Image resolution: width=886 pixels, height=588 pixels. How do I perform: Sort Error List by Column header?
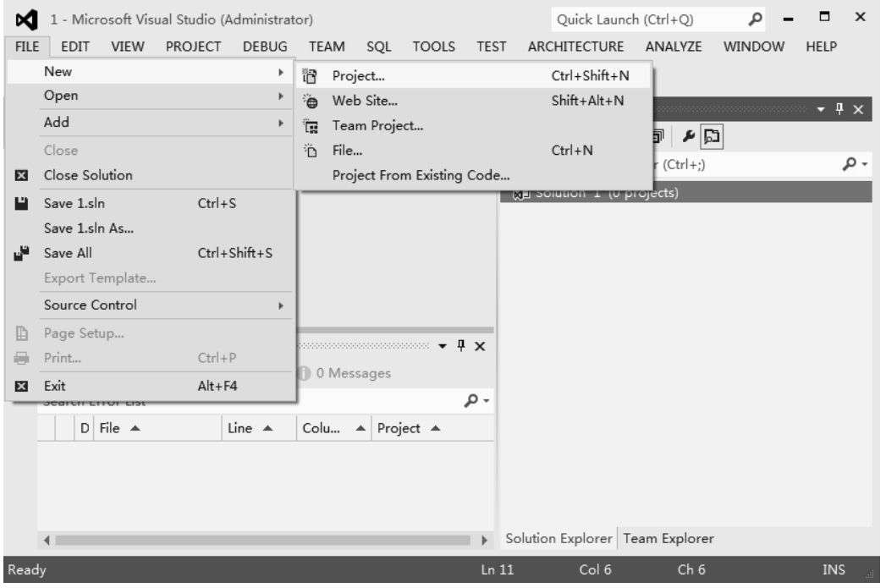click(x=333, y=428)
